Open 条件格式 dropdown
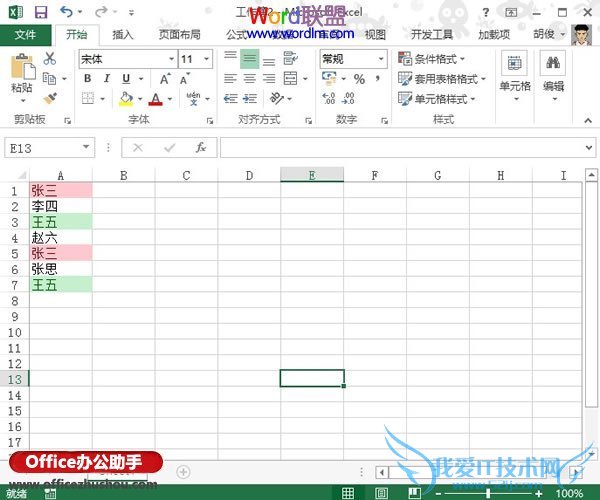The image size is (600, 500). tap(432, 59)
